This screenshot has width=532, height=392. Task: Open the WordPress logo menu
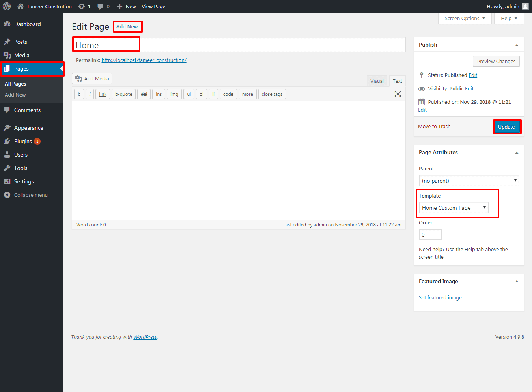[x=7, y=6]
